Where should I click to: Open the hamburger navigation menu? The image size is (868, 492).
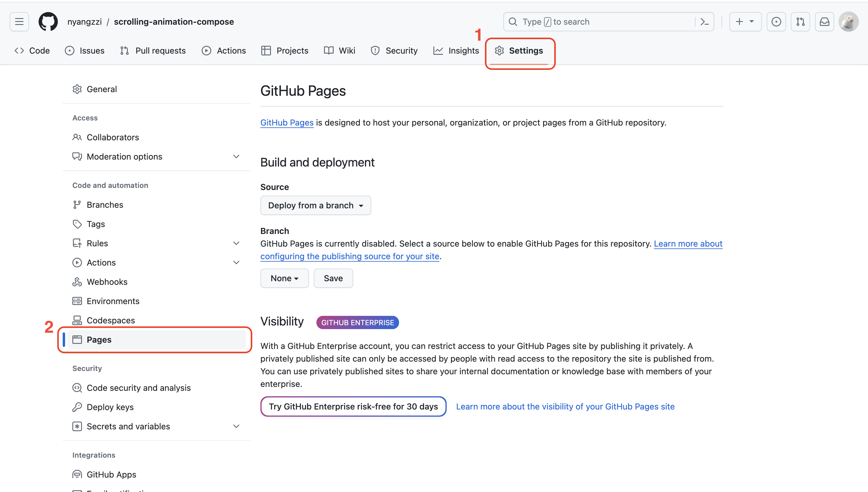click(19, 22)
